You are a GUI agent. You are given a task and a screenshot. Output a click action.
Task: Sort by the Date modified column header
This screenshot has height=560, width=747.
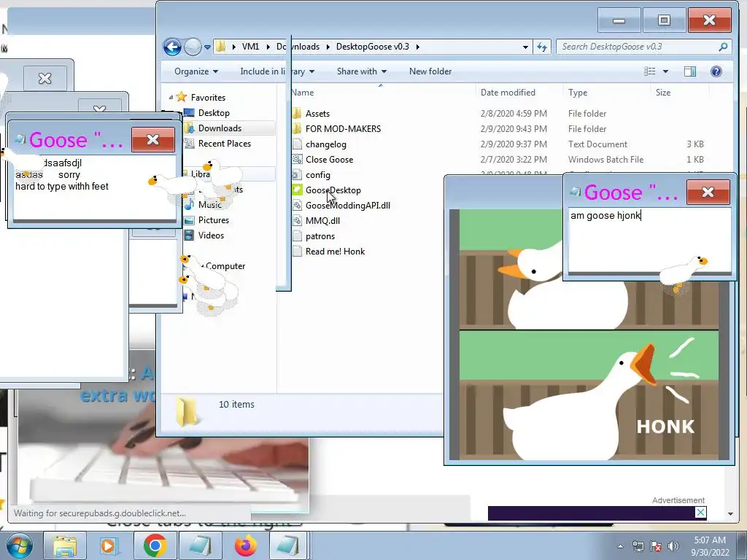(x=508, y=93)
